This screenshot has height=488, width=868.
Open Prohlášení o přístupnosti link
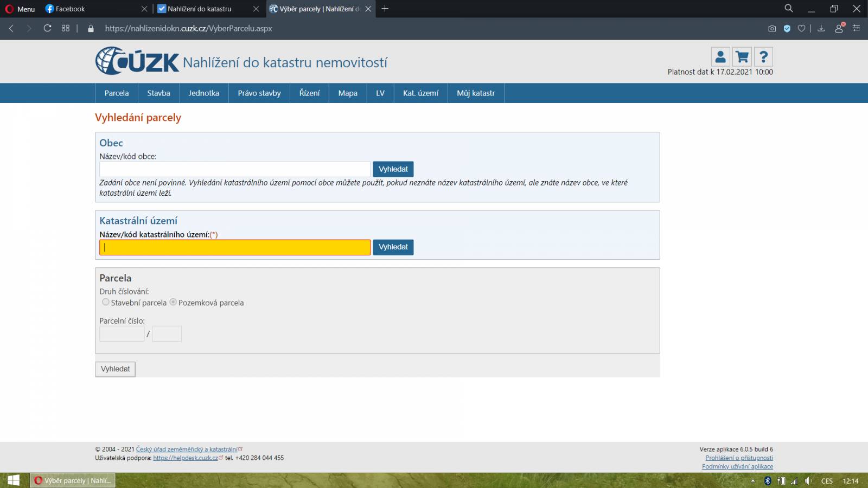pyautogui.click(x=739, y=458)
